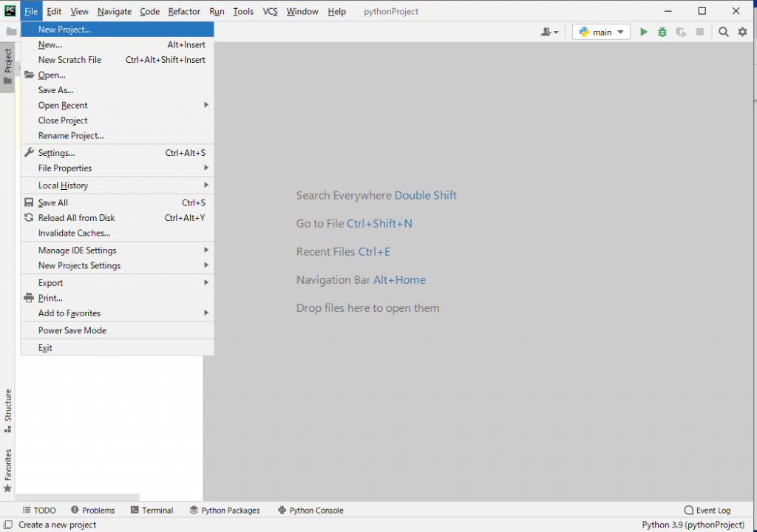757x532 pixels.
Task: Click the Stop square icon in toolbar
Action: tap(699, 32)
